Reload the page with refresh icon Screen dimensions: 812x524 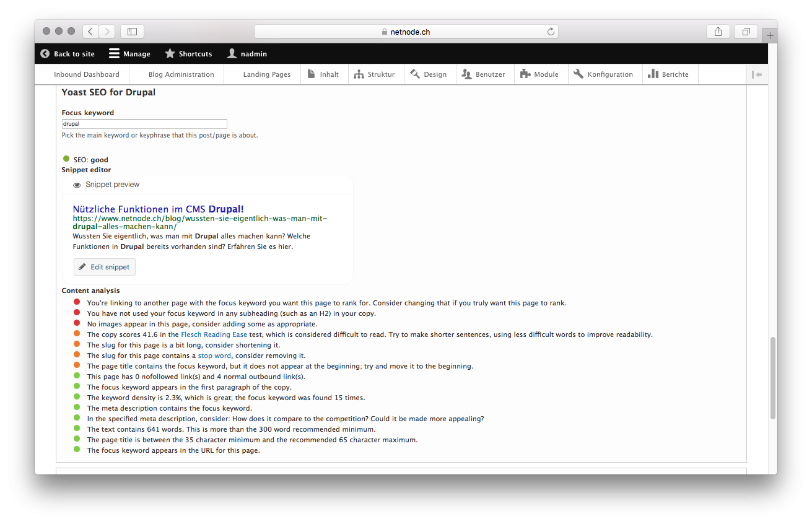[550, 32]
